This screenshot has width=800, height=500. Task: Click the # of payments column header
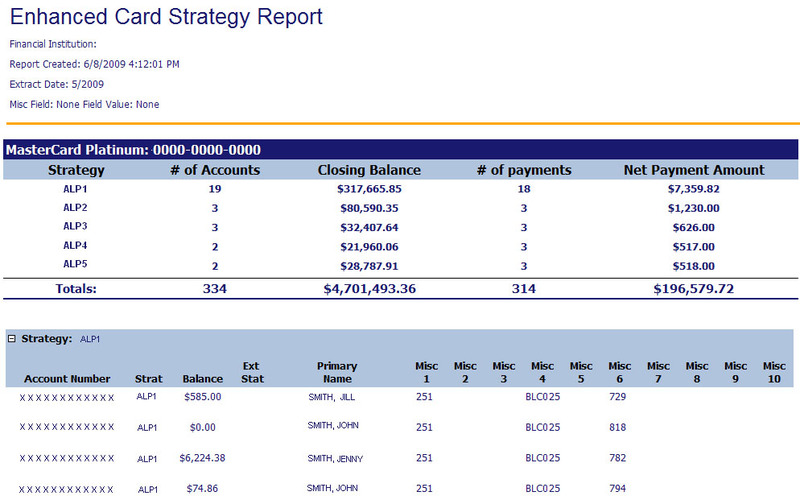click(x=524, y=170)
